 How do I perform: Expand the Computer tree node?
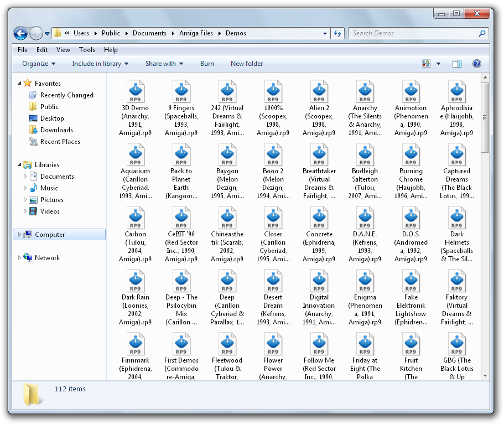pyautogui.click(x=19, y=235)
